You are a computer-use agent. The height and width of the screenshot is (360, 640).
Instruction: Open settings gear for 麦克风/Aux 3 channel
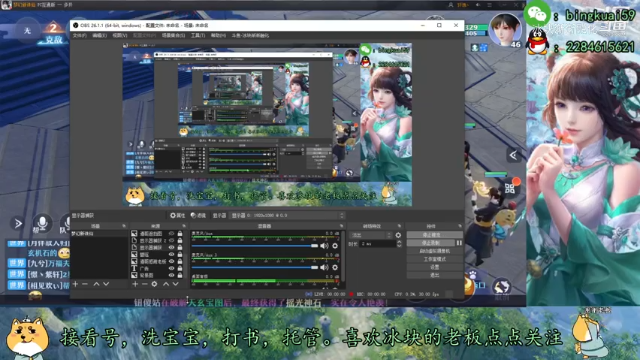click(335, 267)
